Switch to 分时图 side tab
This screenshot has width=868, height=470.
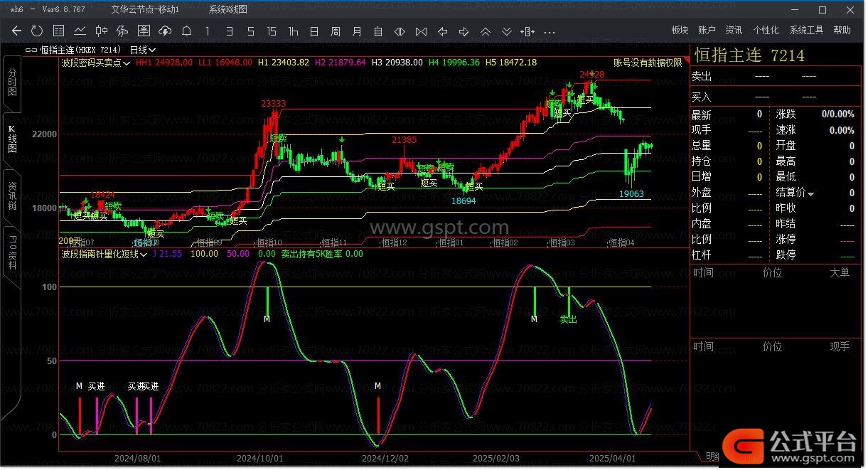12,82
